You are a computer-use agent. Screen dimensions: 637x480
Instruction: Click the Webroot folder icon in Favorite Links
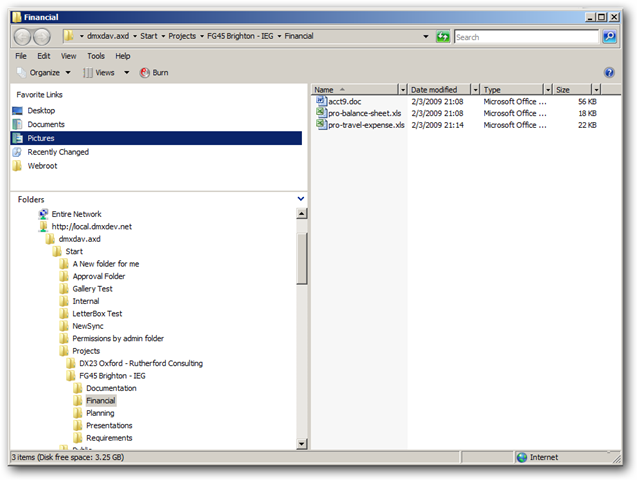tap(17, 166)
